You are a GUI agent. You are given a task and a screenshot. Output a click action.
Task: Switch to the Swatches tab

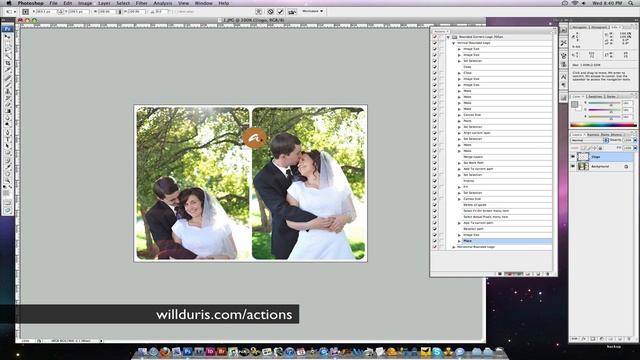click(595, 97)
